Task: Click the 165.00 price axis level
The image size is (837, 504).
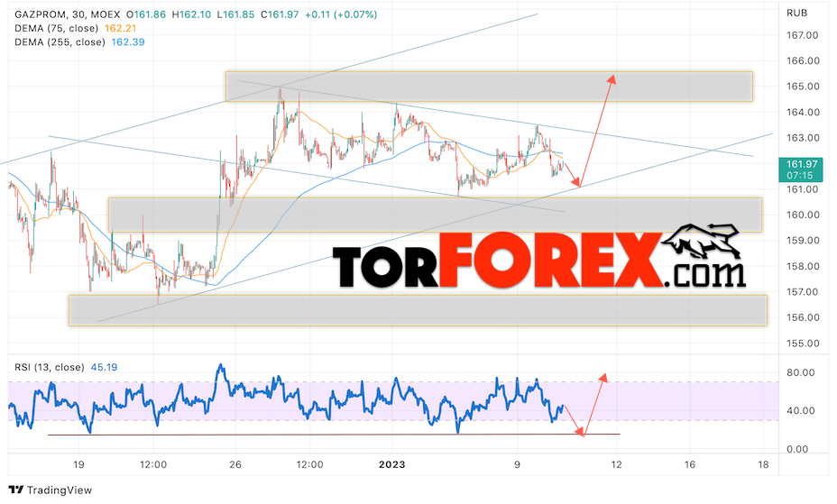Action: pos(803,87)
